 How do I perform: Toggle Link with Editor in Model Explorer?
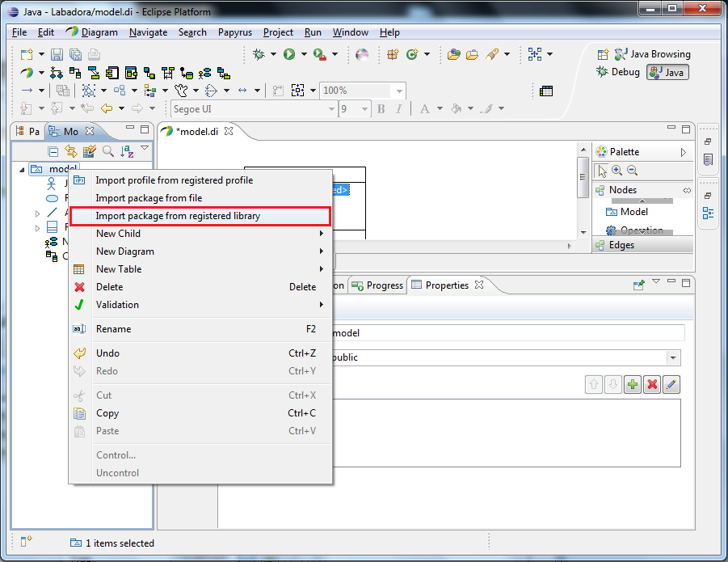71,151
